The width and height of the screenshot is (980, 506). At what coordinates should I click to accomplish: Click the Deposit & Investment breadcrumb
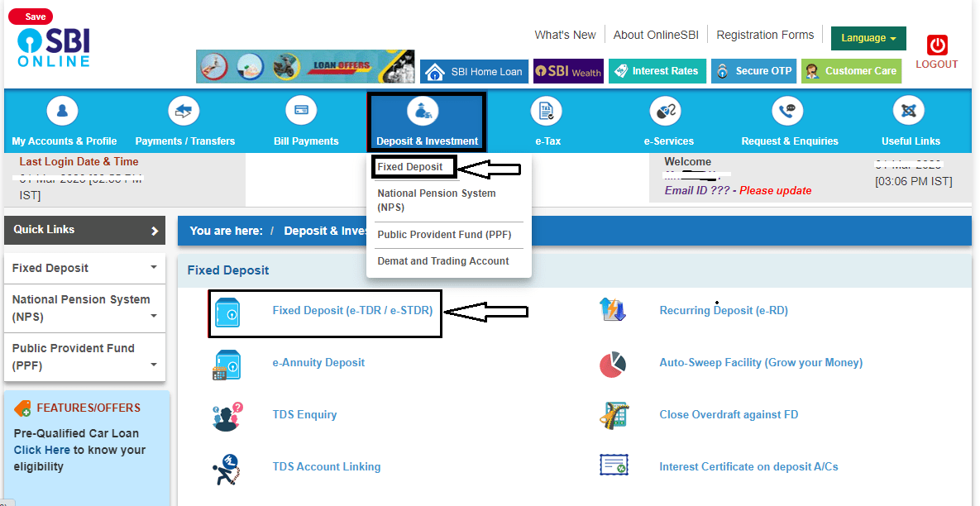coord(325,231)
